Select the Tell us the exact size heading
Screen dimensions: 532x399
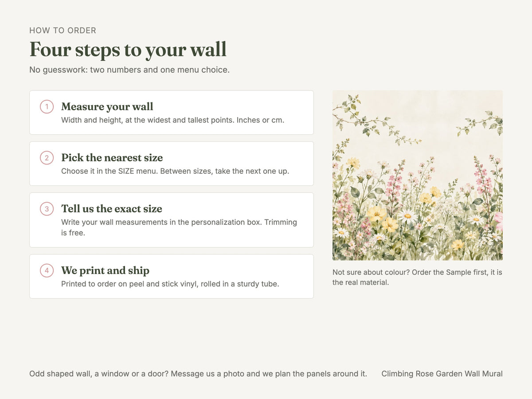[x=112, y=209]
